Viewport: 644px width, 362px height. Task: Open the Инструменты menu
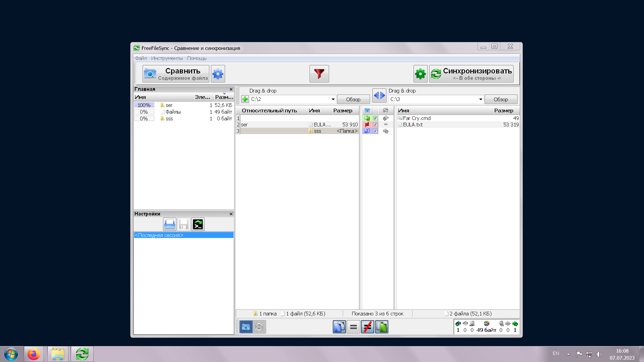pyautogui.click(x=167, y=58)
